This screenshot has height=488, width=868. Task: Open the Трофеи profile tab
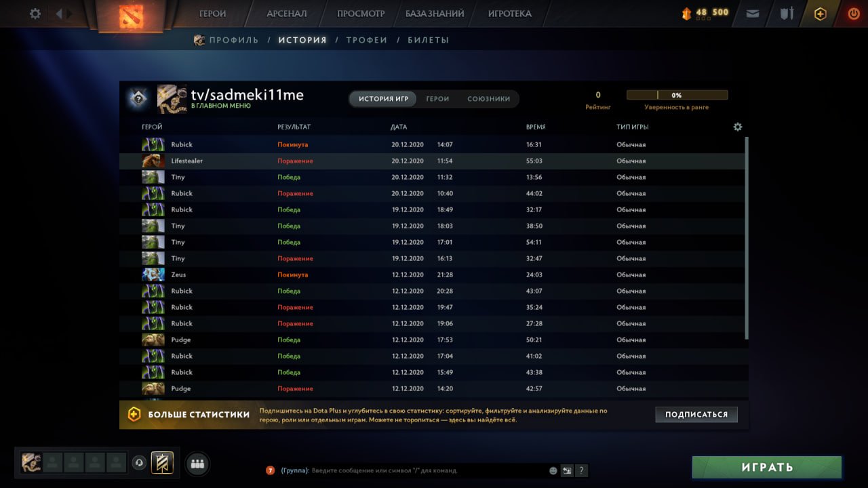(x=367, y=40)
